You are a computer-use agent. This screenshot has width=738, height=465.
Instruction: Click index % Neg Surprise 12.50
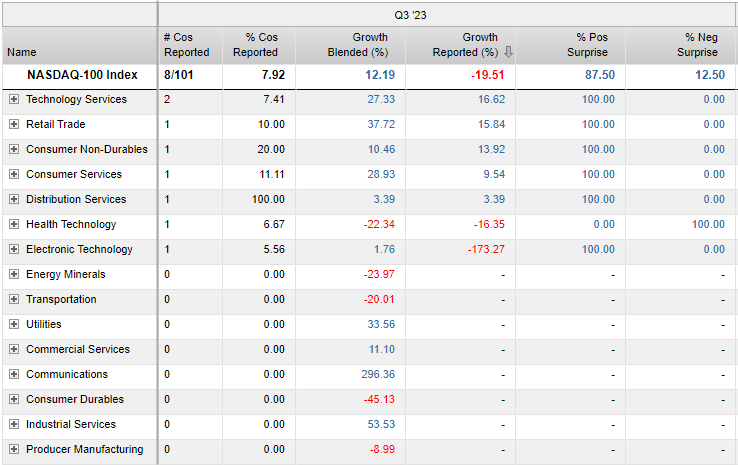[x=710, y=75]
